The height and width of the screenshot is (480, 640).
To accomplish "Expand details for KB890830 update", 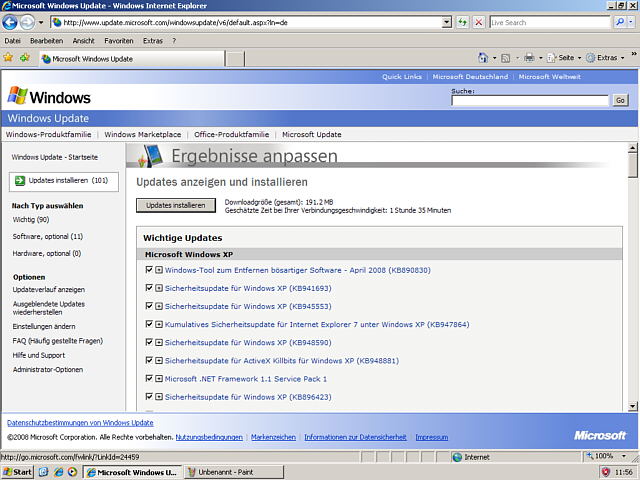I will pos(159,270).
